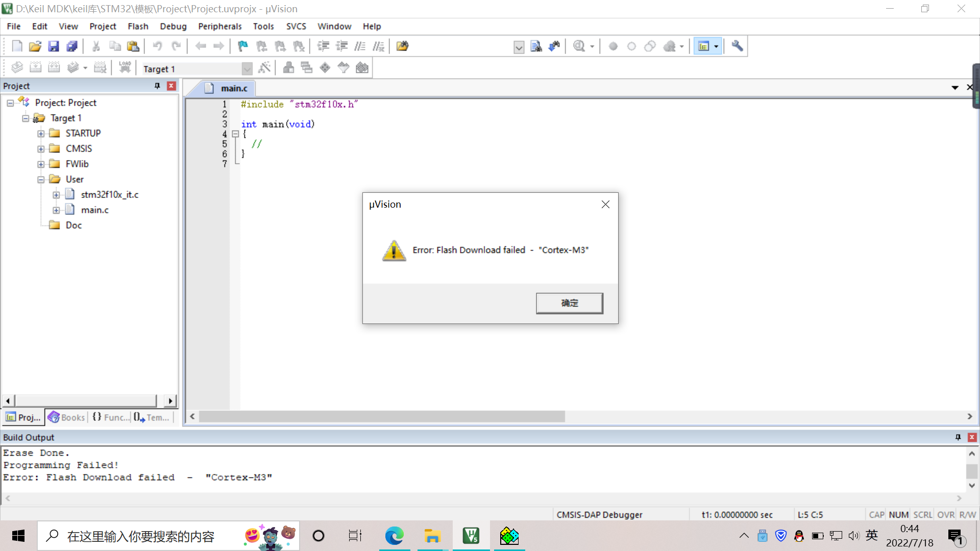This screenshot has width=980, height=551.
Task: Click the Redo arrow icon
Action: point(176,46)
